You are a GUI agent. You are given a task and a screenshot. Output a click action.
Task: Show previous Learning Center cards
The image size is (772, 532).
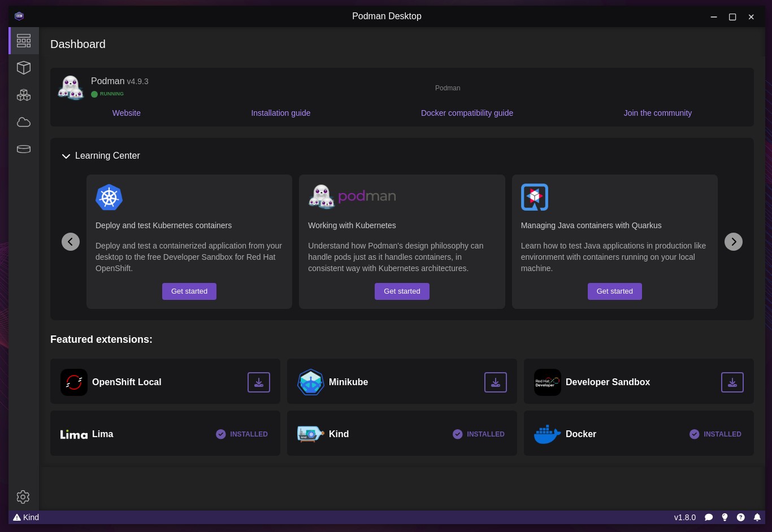(x=71, y=242)
